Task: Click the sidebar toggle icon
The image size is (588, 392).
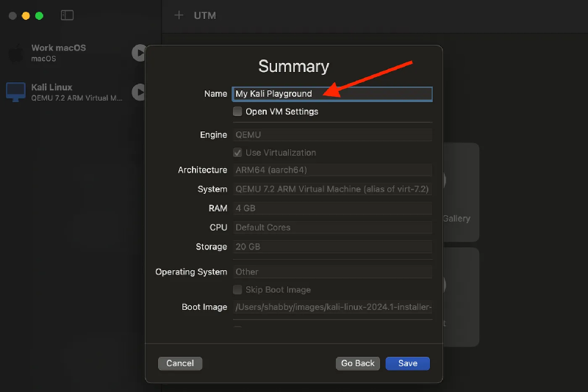Action: click(x=67, y=15)
